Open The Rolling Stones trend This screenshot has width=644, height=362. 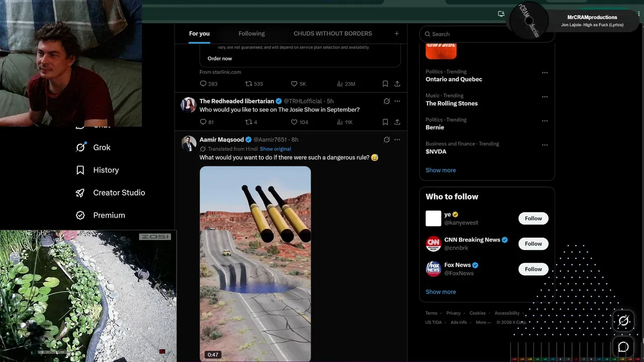[452, 104]
